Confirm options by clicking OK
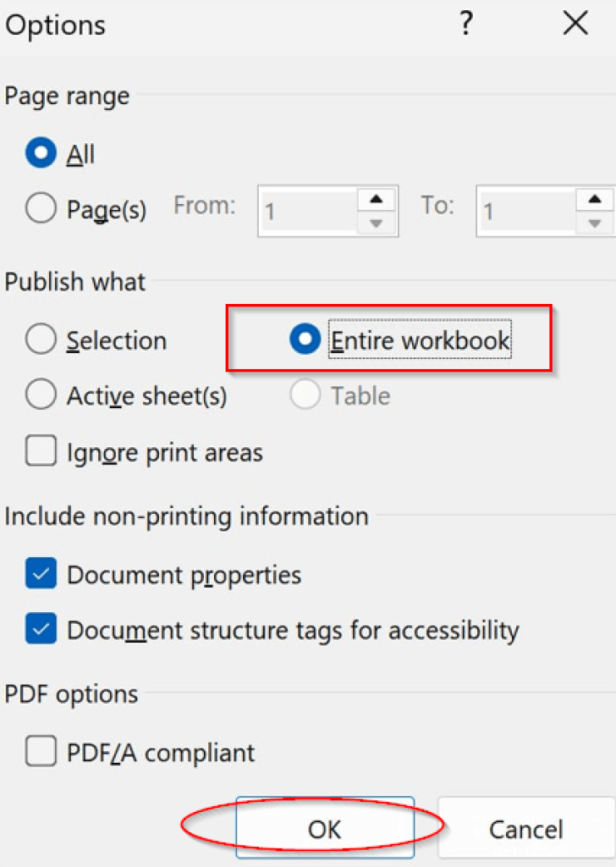 (324, 830)
